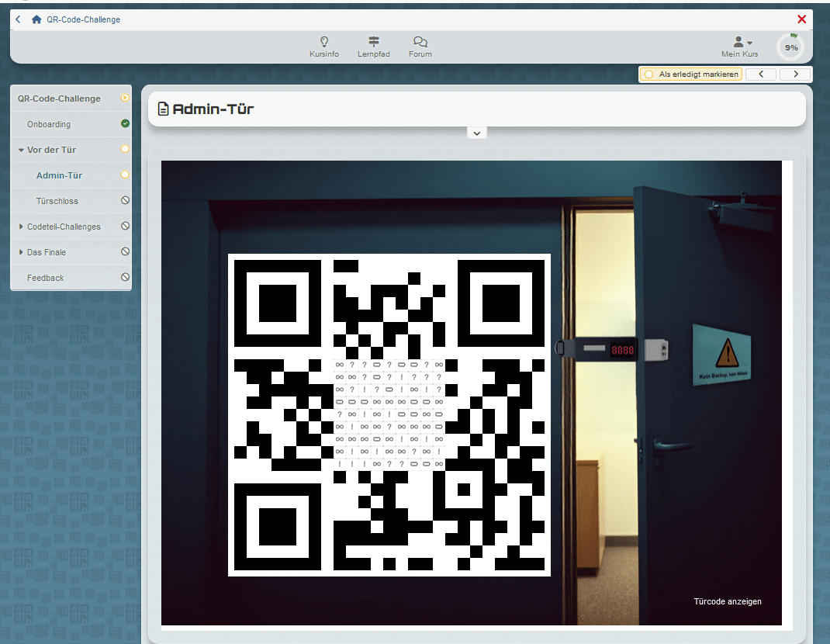Image resolution: width=830 pixels, height=644 pixels.
Task: Click the door keypad display showing 8888
Action: tap(622, 350)
